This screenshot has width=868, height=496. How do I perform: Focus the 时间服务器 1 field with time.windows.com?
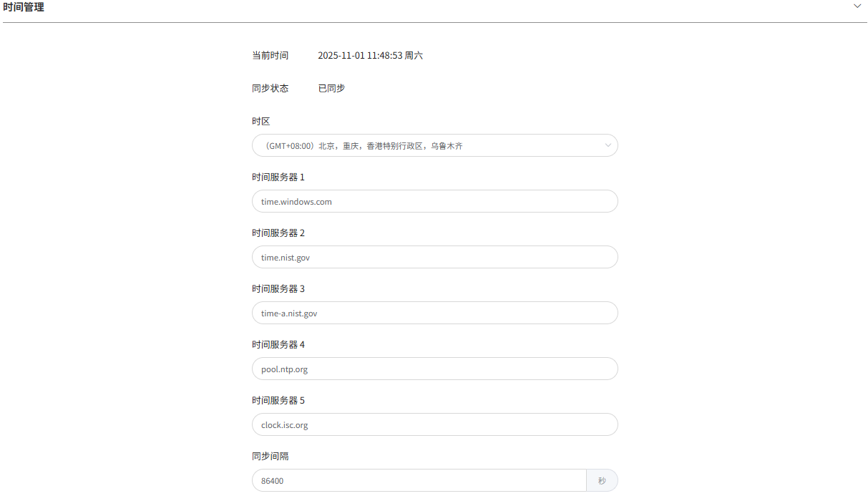(434, 201)
